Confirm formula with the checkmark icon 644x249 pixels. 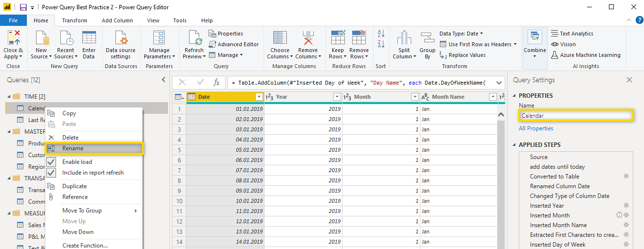pos(200,83)
